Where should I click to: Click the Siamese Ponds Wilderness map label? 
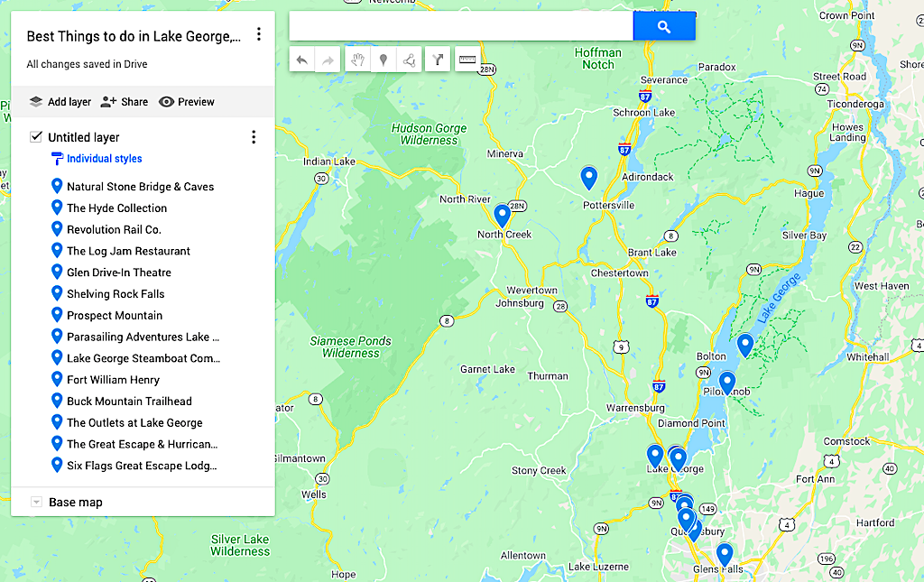coord(351,347)
